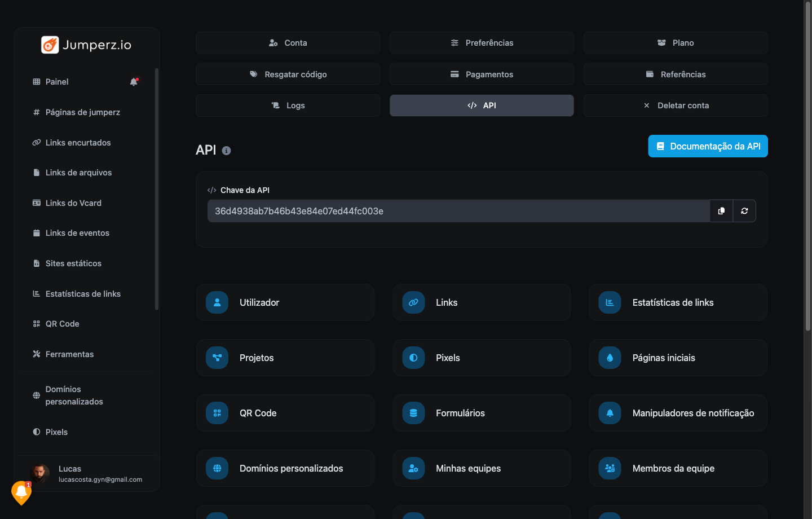Open the Páginas iniciais API card
The height and width of the screenshot is (519, 812).
678,358
